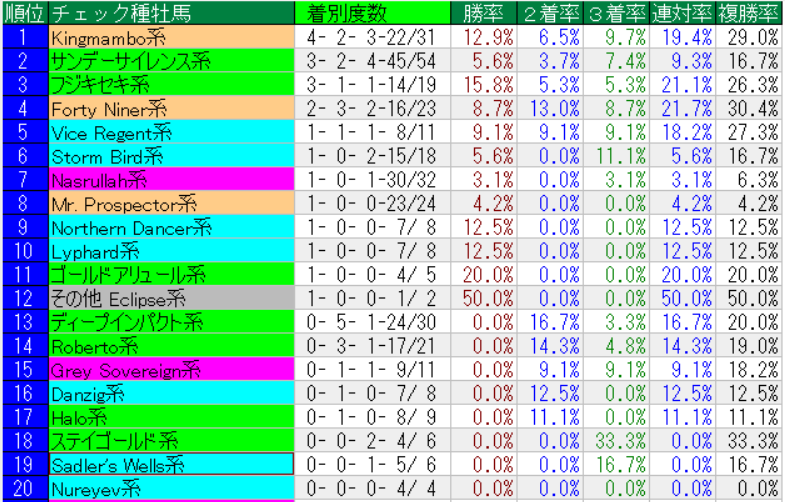Click the サンデーサイレンス系 name cell
The image size is (785, 502).
pyautogui.click(x=170, y=61)
